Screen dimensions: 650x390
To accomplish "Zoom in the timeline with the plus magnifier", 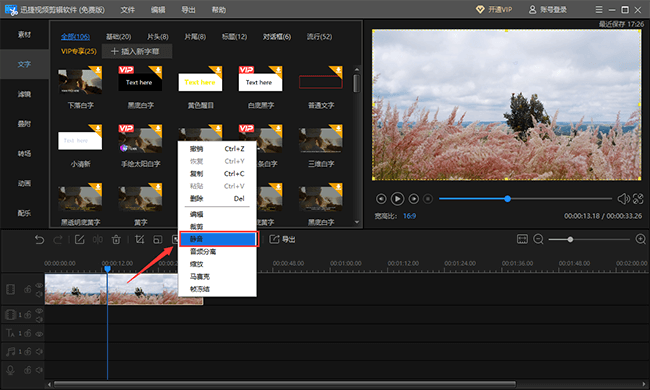I will click(640, 239).
